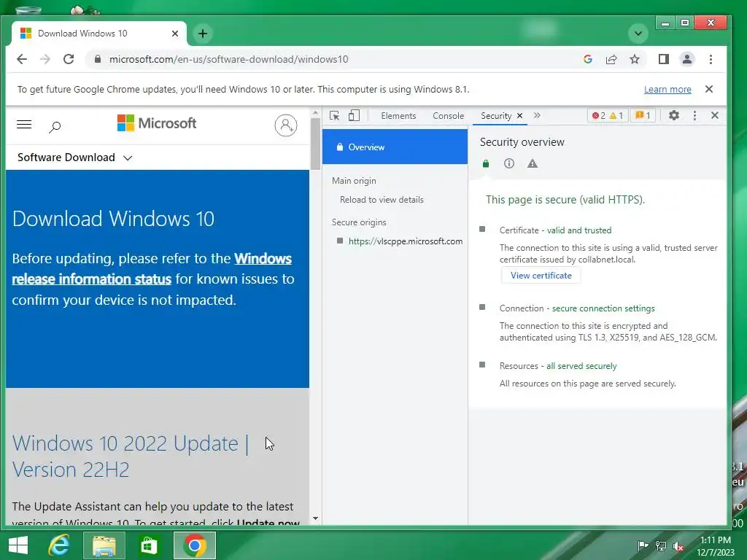
Task: Click the Windows 10 2022 Update heading
Action: point(131,456)
